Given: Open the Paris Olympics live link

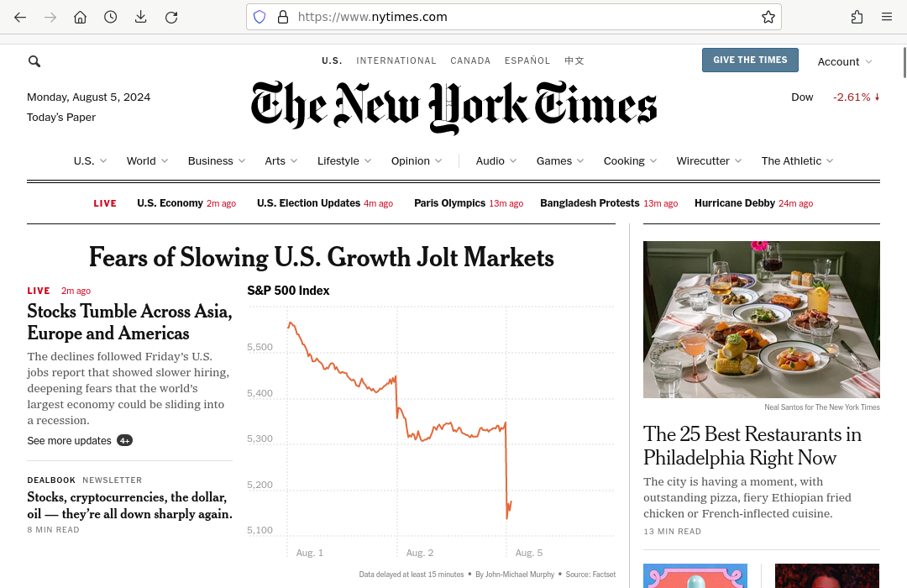Looking at the screenshot, I should tap(450, 203).
